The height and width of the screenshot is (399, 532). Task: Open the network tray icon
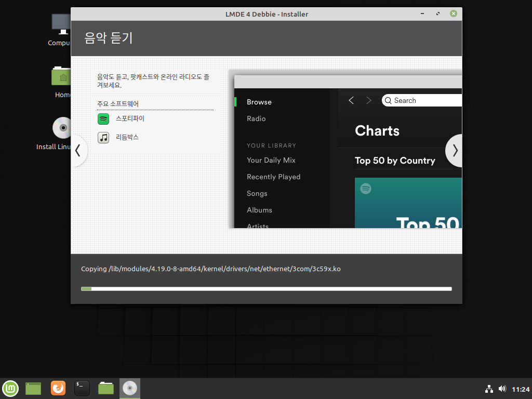[489, 389]
